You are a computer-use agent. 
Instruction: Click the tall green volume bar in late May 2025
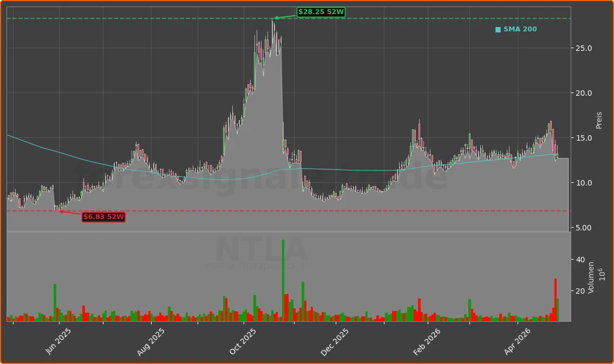[x=55, y=303]
